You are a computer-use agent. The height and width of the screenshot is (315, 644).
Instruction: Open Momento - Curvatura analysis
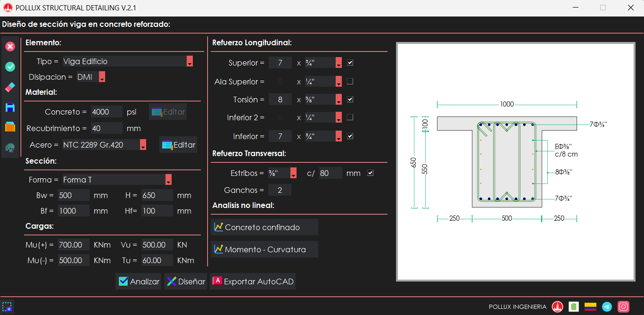264,249
